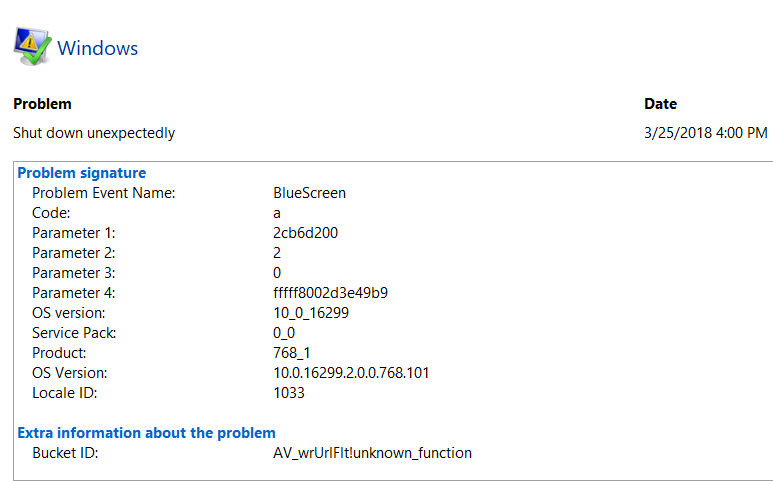The image size is (773, 481).
Task: Select the Locale ID value 1033
Action: (x=289, y=393)
